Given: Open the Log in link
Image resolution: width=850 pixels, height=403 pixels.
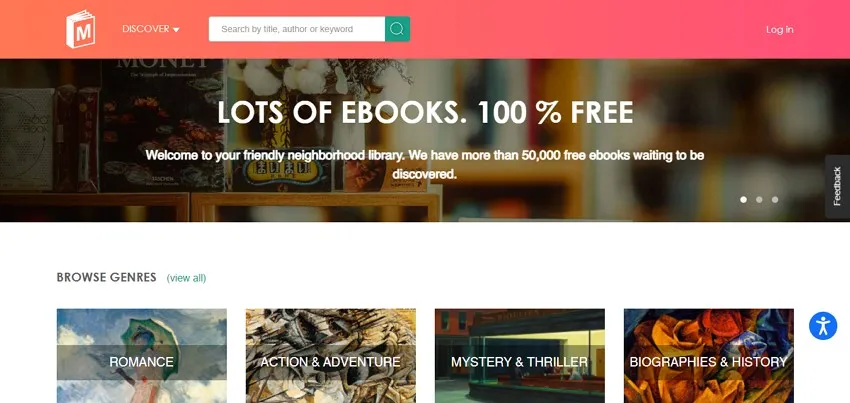Looking at the screenshot, I should (780, 29).
